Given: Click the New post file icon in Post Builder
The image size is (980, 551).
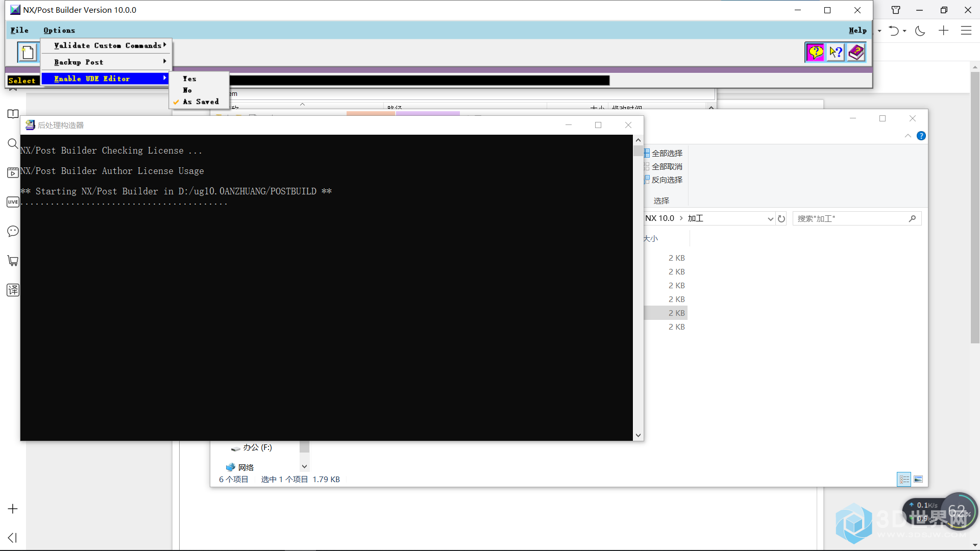Looking at the screenshot, I should (29, 52).
